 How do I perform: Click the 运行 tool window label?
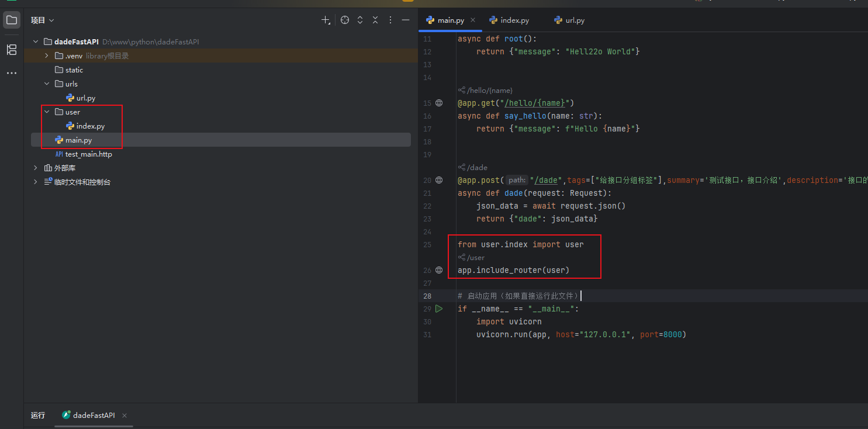[x=38, y=415]
